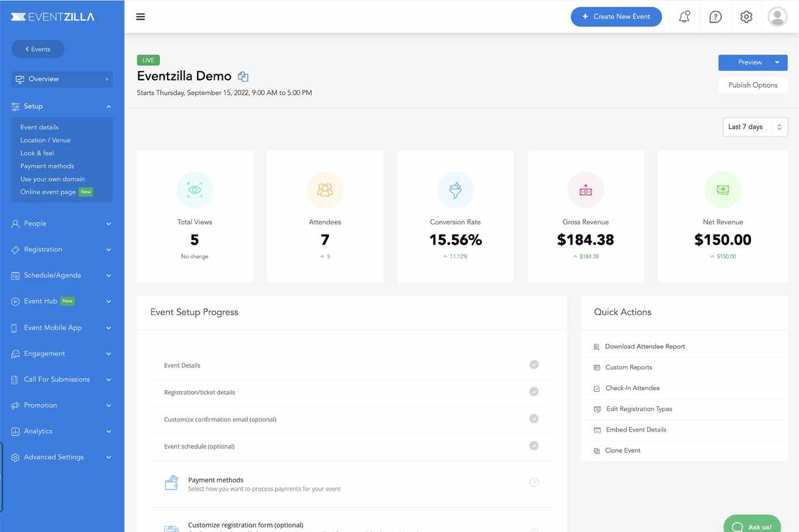Image resolution: width=799 pixels, height=532 pixels.
Task: Open the Last 7 days dropdown
Action: point(755,127)
